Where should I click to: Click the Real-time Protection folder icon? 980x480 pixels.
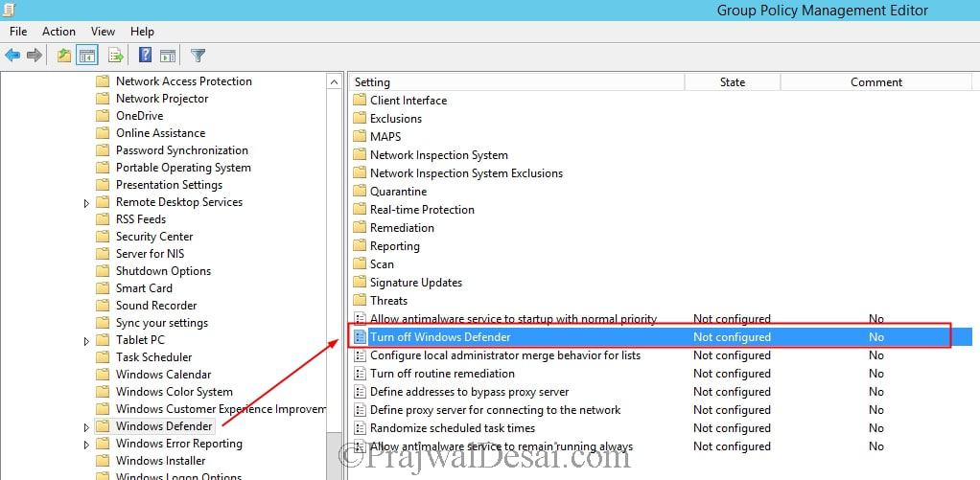pos(360,210)
